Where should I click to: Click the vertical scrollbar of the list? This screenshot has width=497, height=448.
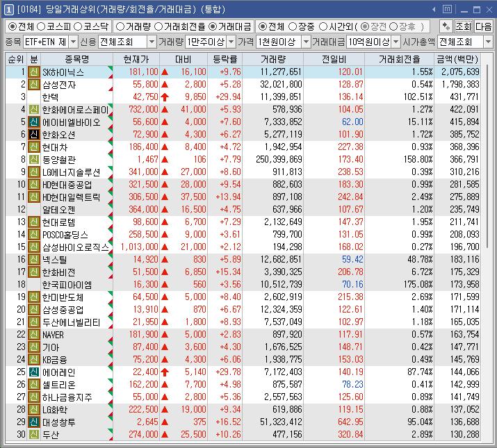click(x=487, y=157)
